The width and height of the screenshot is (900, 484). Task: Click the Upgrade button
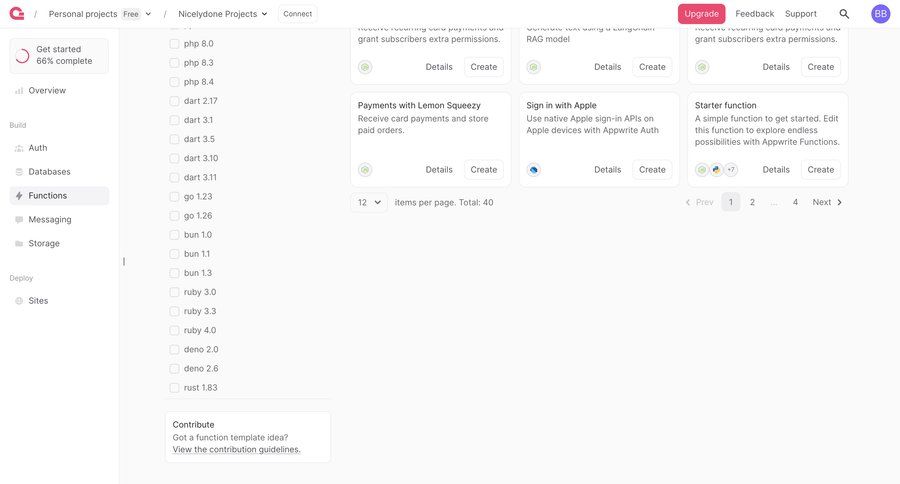pyautogui.click(x=701, y=14)
